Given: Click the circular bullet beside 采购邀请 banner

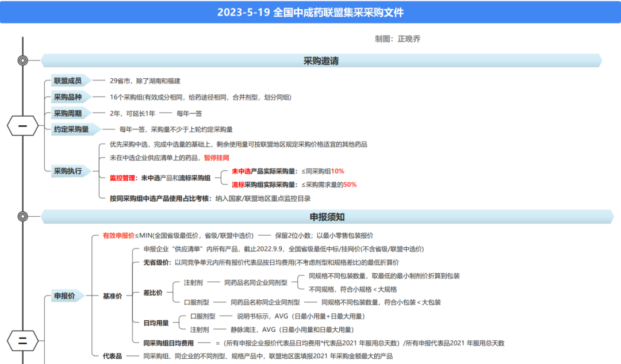Looking at the screenshot, I should 22,59.
